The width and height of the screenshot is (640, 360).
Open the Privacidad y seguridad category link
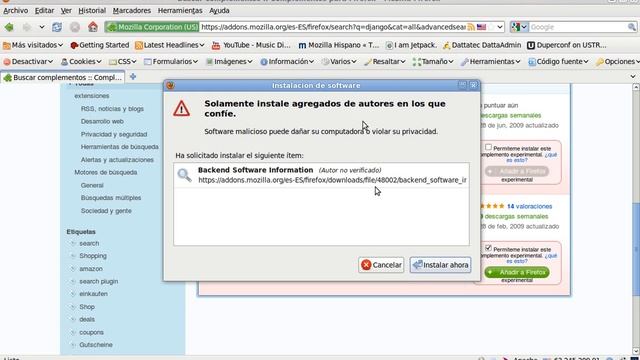coord(114,134)
